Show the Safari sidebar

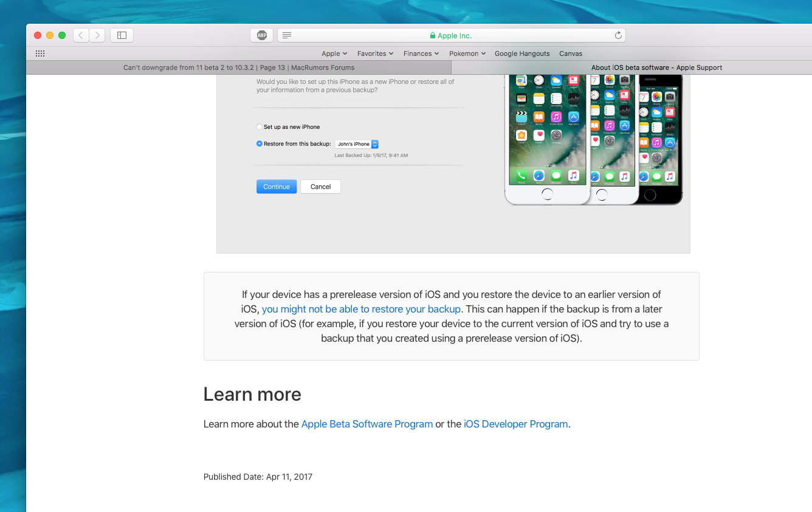click(122, 35)
